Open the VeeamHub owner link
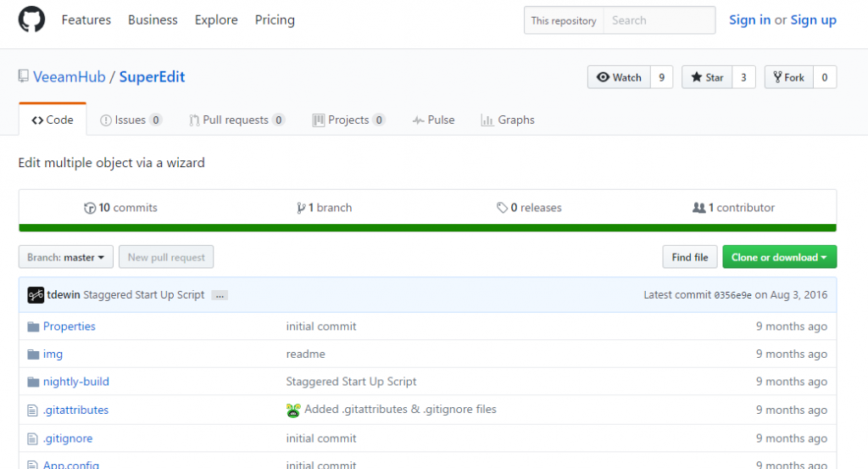 [x=70, y=77]
